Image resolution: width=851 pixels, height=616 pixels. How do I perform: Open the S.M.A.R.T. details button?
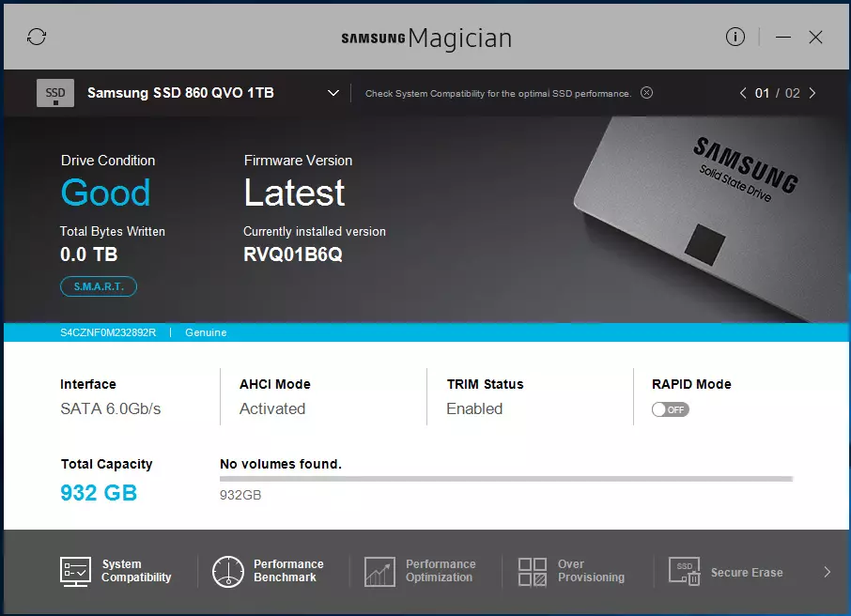(x=99, y=286)
